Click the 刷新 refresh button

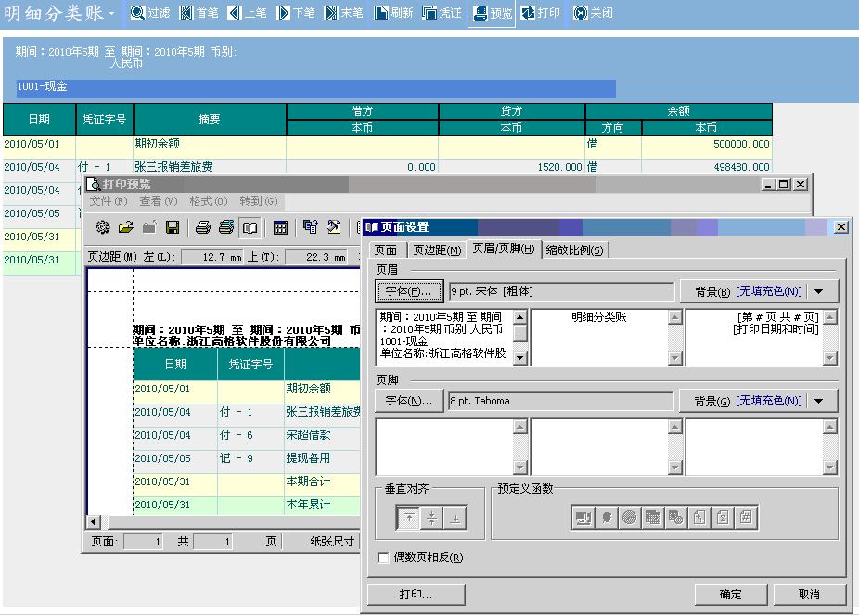393,14
